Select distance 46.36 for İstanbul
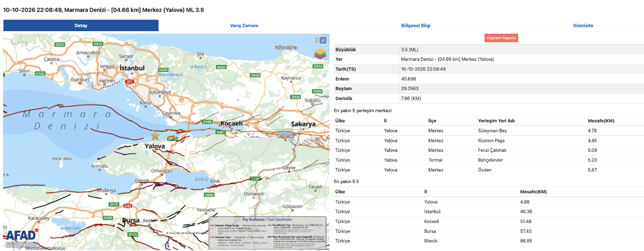Viewport: 644px width, 251px height. click(x=526, y=212)
